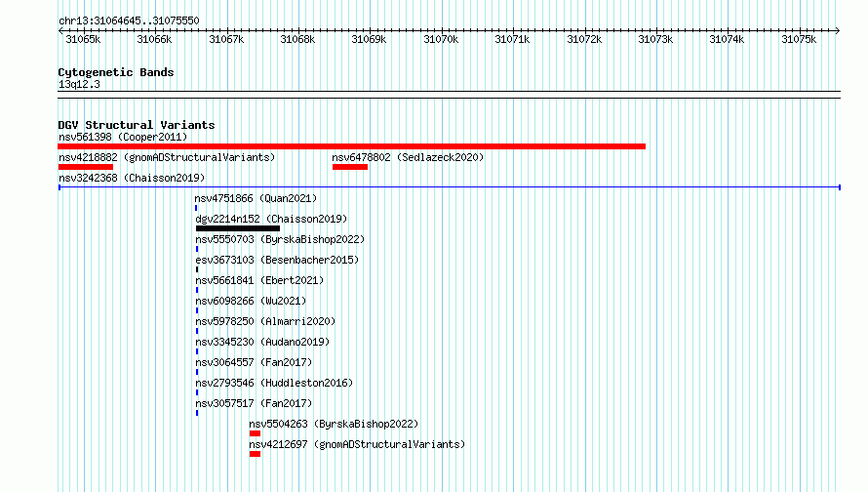Click the 31070k ruler label
The image size is (868, 492).
(x=441, y=39)
